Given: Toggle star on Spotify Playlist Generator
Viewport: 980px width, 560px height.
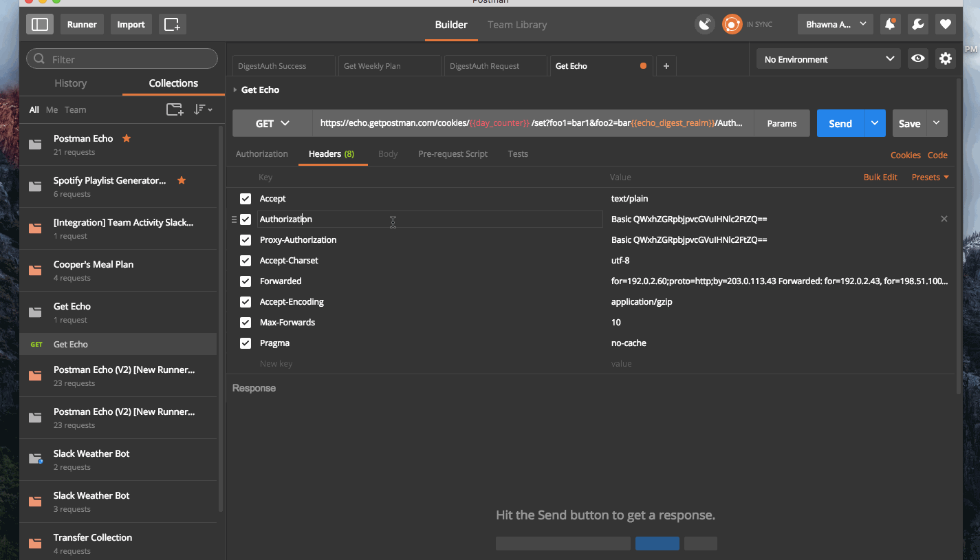Looking at the screenshot, I should pyautogui.click(x=182, y=180).
